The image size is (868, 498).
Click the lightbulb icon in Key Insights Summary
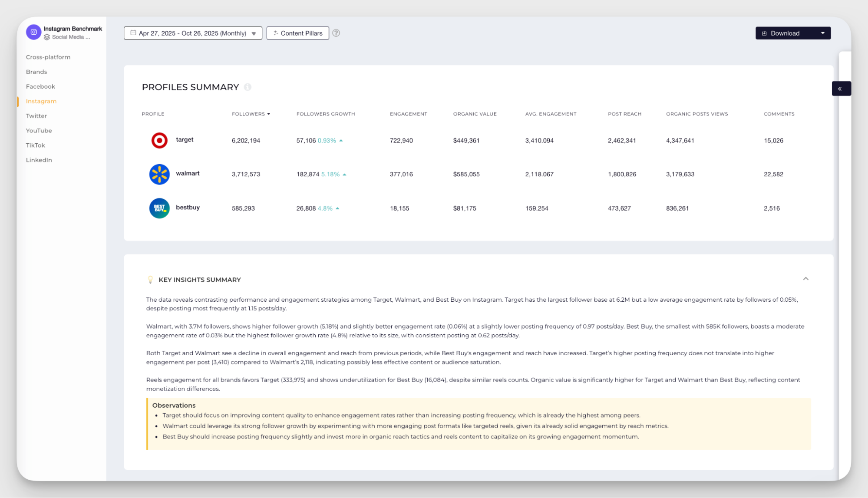click(150, 279)
